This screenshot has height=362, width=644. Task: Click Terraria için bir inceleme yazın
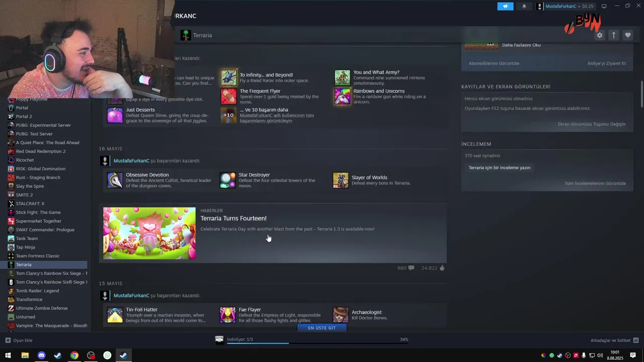499,167
